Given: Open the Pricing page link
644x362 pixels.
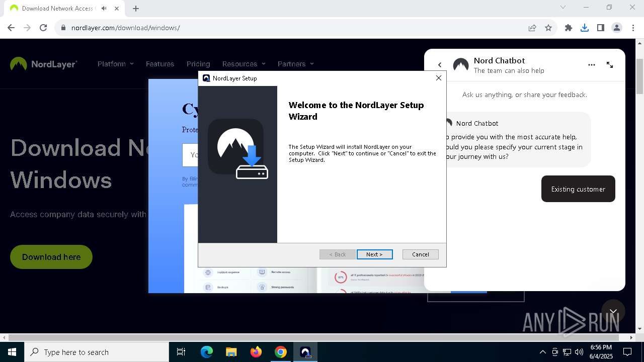Looking at the screenshot, I should pos(198,64).
